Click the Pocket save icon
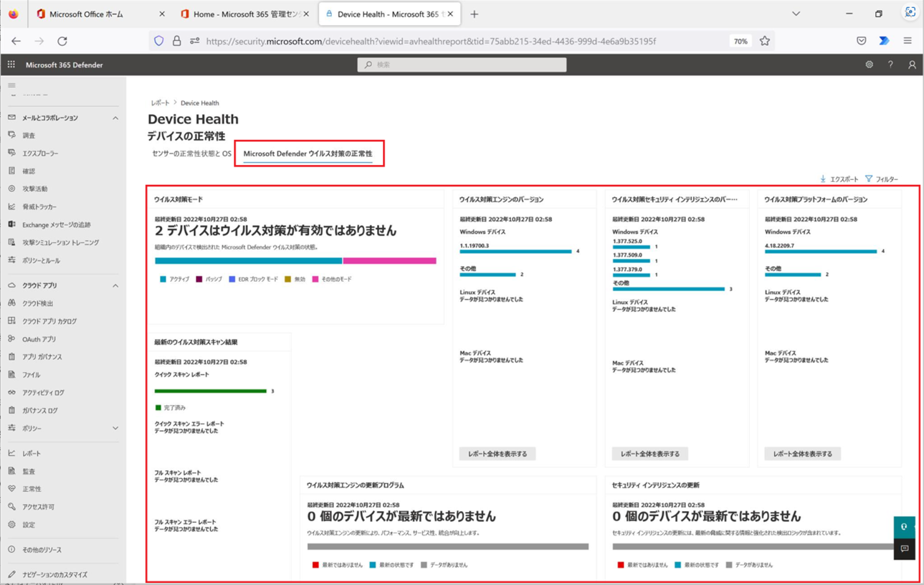 (861, 41)
